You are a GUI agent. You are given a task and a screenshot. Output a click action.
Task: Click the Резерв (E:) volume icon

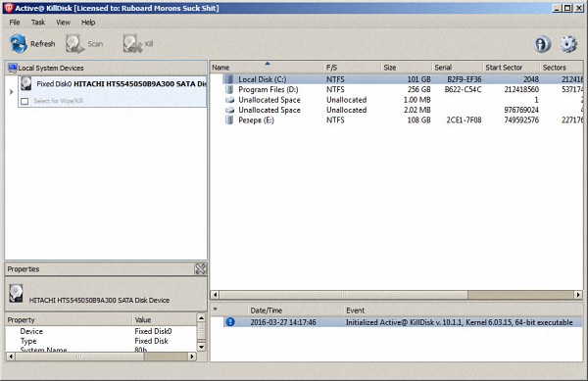229,119
